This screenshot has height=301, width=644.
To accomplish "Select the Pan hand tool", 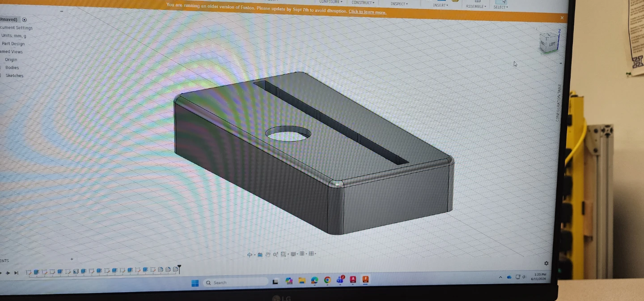I will pos(268,254).
